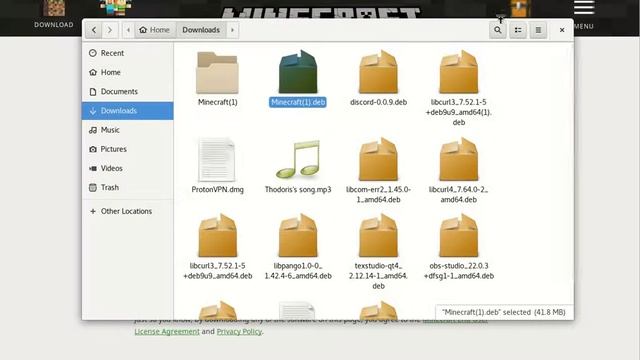640x360 pixels.
Task: Go forward with the right arrow button
Action: coord(110,30)
